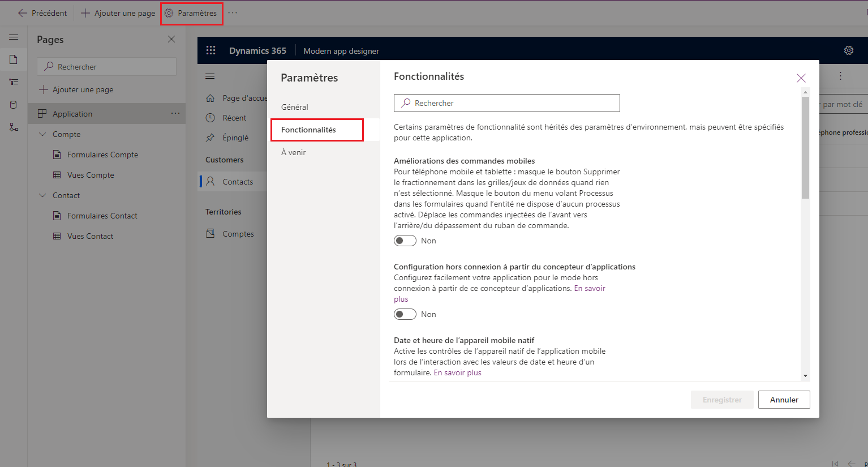Collapse the Contact group

(x=42, y=195)
